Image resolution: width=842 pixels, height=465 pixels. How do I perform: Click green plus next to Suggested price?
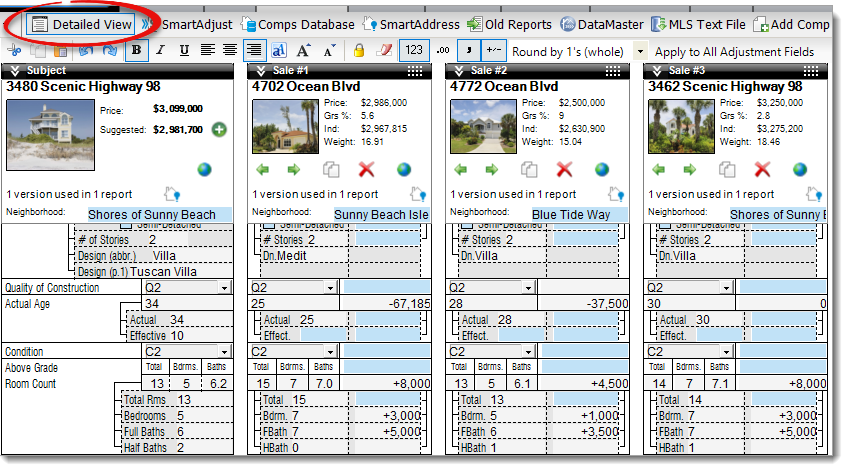pyautogui.click(x=219, y=129)
